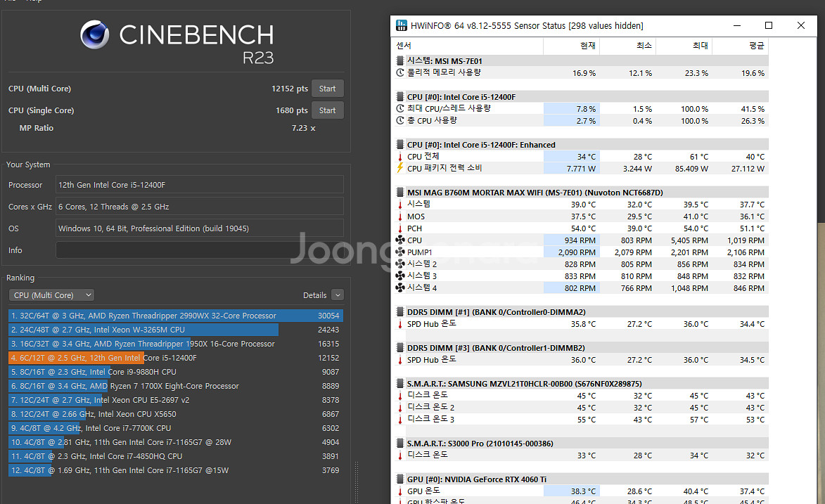Screen dimensions: 825x504
Task: Click the SAMSUNG MZVL21T0HCLR S.M.A.R.T. group icon
Action: pyautogui.click(x=400, y=384)
